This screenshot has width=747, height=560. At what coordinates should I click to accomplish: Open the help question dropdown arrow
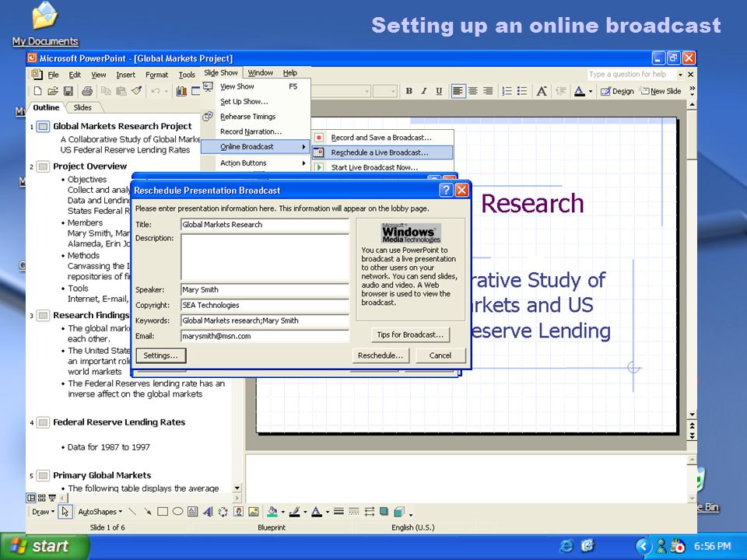pos(680,75)
